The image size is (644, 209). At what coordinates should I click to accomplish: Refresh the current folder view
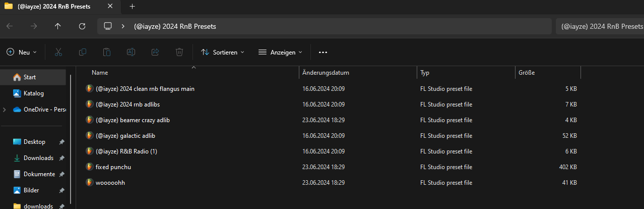(x=82, y=26)
